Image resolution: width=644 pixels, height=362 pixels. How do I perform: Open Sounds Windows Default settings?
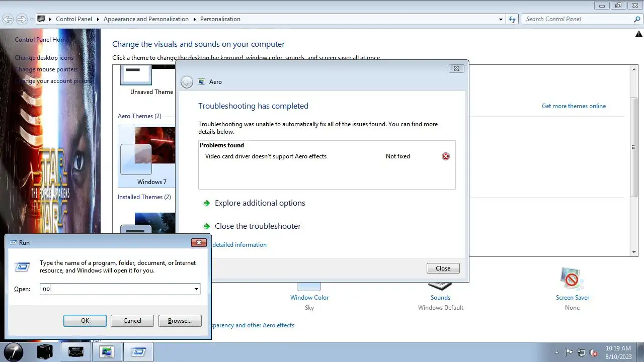[x=440, y=298]
